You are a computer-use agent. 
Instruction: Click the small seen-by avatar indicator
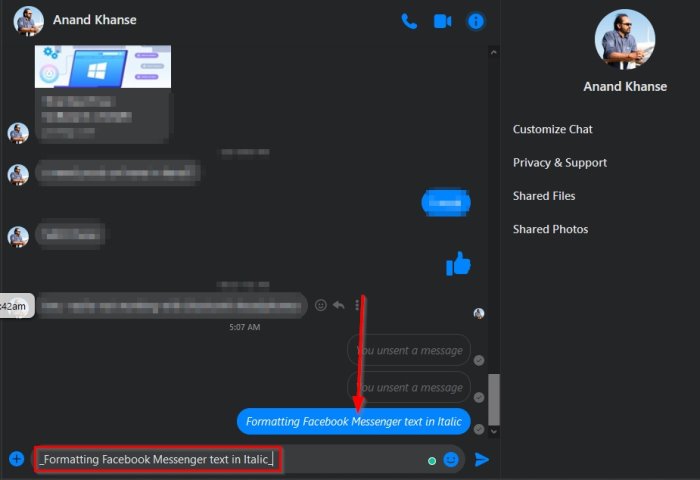click(x=479, y=313)
